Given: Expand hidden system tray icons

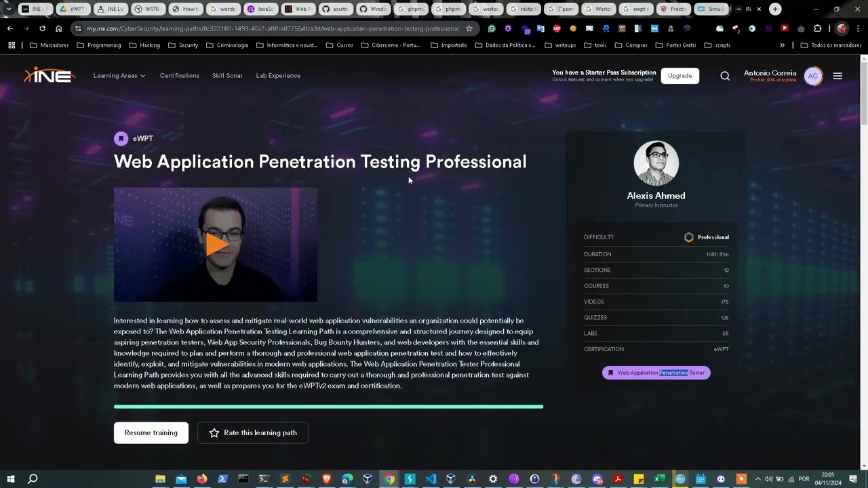Looking at the screenshot, I should click(757, 479).
